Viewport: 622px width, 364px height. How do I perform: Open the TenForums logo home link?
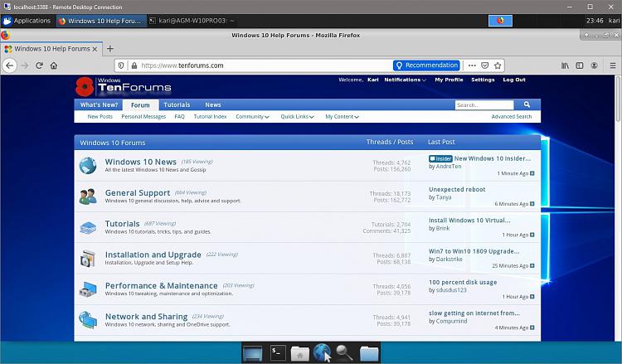pyautogui.click(x=124, y=86)
